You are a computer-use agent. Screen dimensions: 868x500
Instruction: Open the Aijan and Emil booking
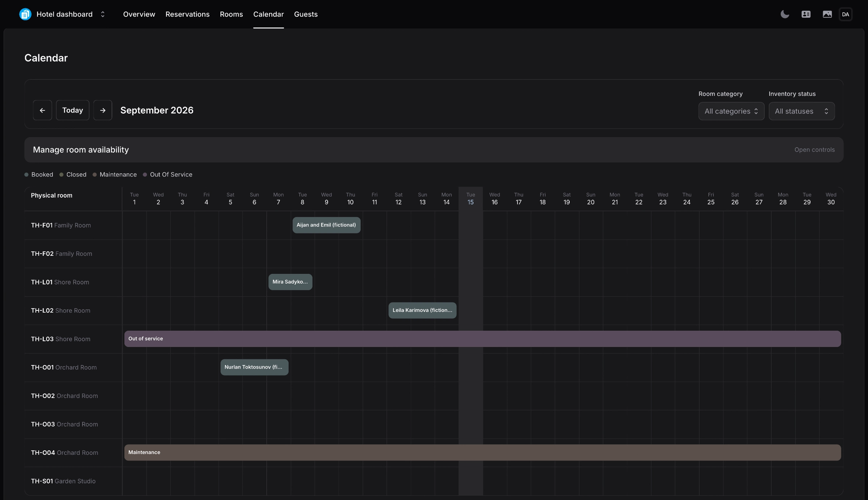click(x=326, y=225)
